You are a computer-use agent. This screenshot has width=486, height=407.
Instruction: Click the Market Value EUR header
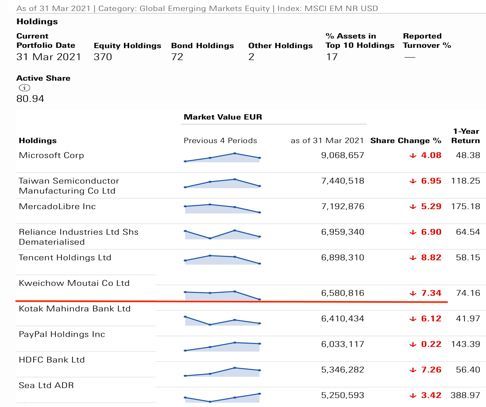coord(223,117)
